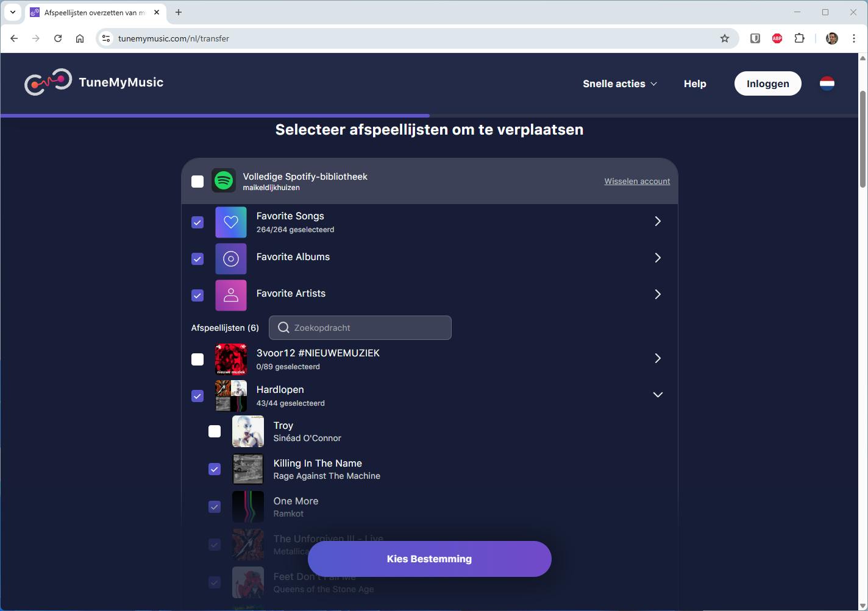Click the address bar URL

click(x=174, y=38)
